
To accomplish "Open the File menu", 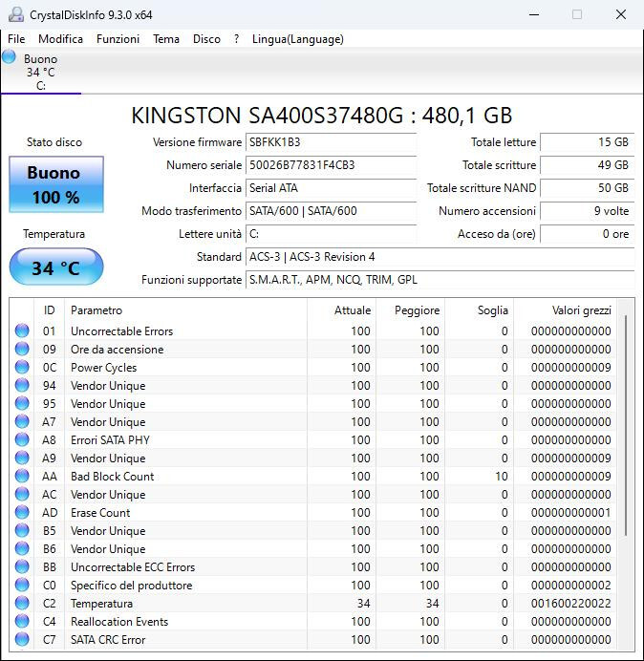I will point(16,39).
